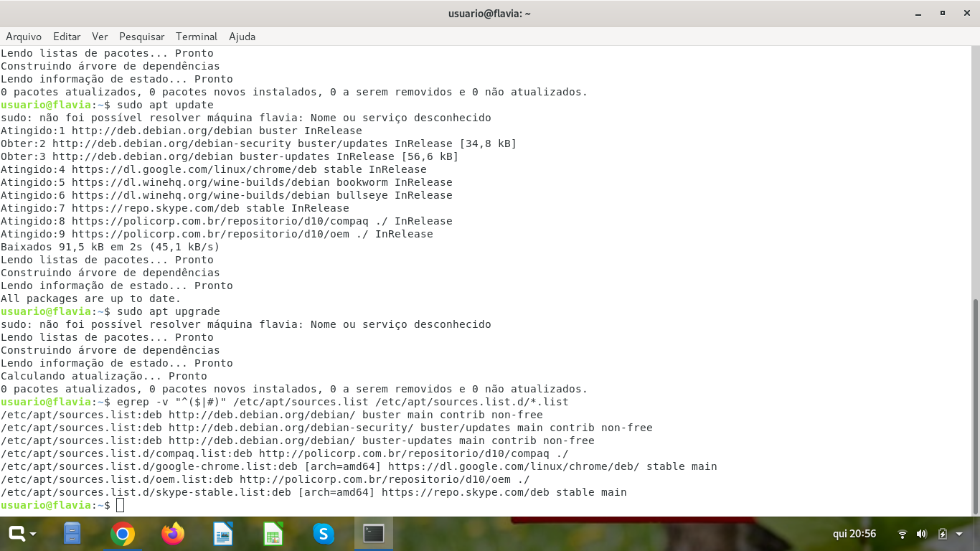Viewport: 980px width, 551px height.
Task: Click the 'Atingido:5' winehq bookworm line
Action: tap(227, 182)
